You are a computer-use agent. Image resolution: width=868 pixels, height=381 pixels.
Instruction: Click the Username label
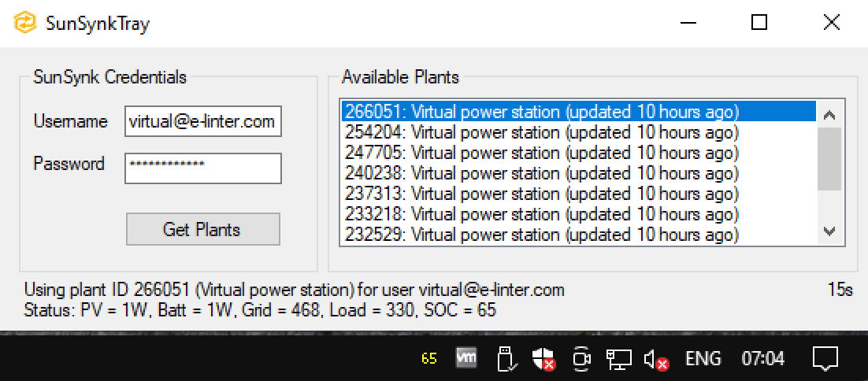(x=70, y=121)
